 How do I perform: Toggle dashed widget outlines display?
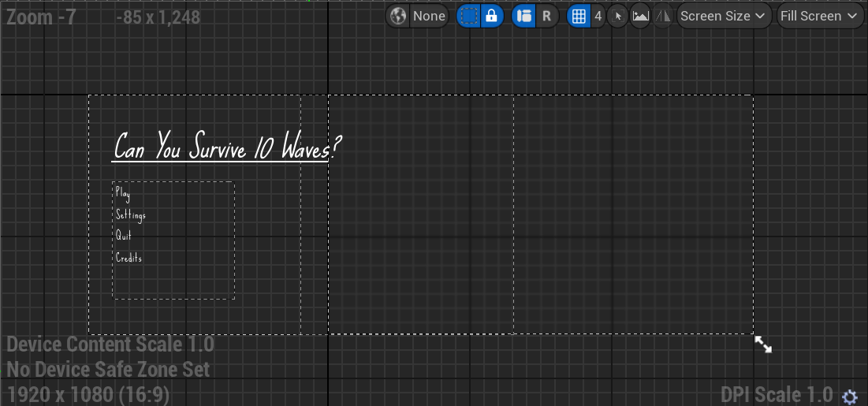468,16
